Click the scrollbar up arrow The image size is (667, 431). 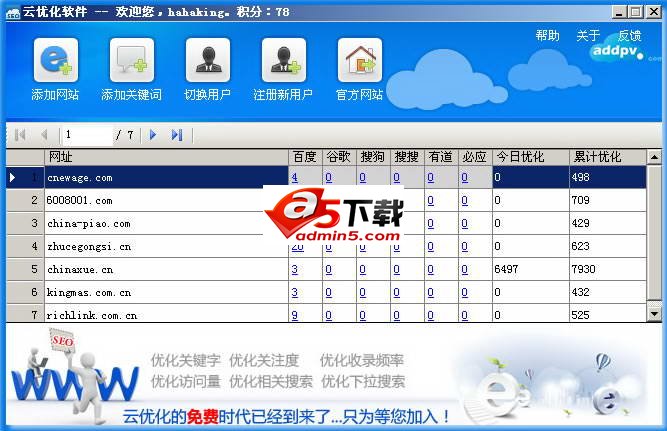(654, 157)
